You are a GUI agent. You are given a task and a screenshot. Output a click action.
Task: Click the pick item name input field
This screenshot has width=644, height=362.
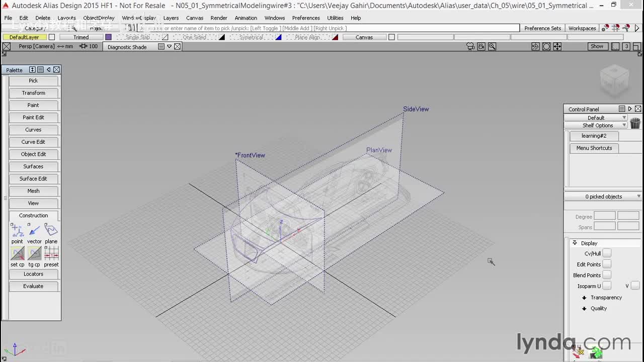pos(327,28)
